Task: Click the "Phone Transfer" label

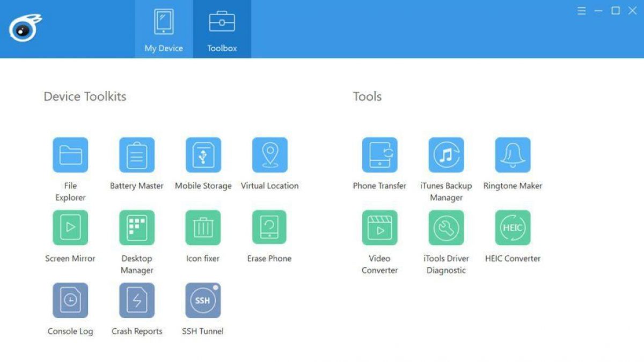Action: (380, 186)
